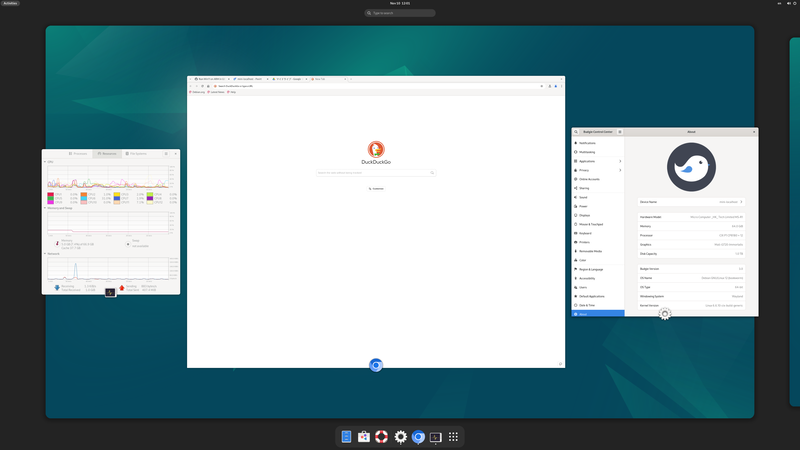Open Mouse & Touchpad settings panel
Screen dimensions: 800x450
pos(598,224)
